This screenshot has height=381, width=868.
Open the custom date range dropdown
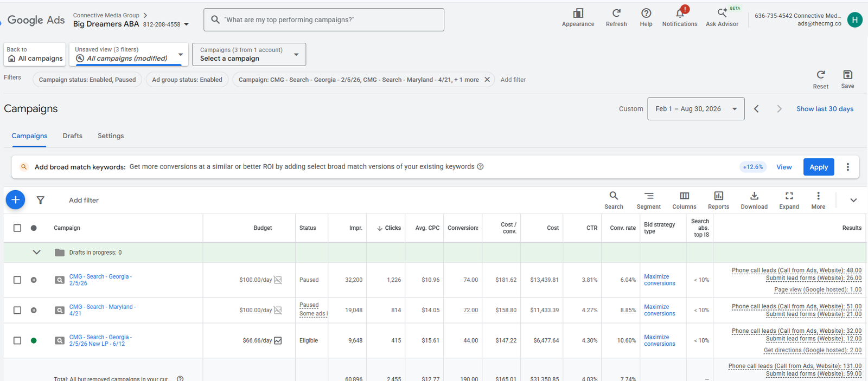(696, 109)
